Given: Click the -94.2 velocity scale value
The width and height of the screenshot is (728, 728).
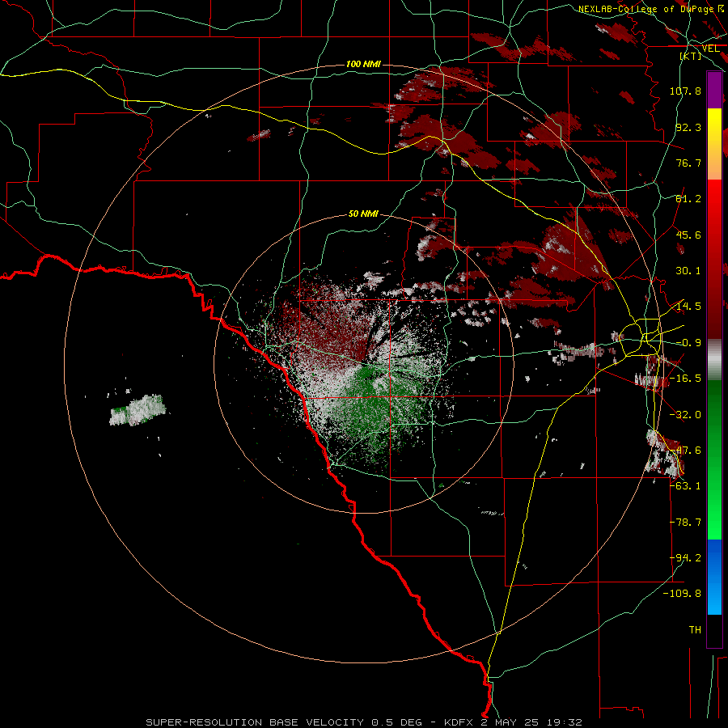Looking at the screenshot, I should point(685,558).
